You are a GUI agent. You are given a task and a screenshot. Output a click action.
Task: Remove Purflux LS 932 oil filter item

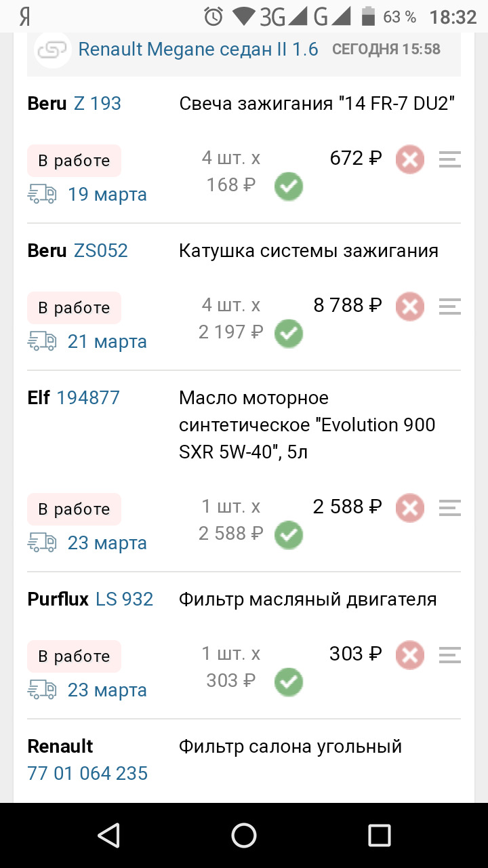tap(410, 656)
